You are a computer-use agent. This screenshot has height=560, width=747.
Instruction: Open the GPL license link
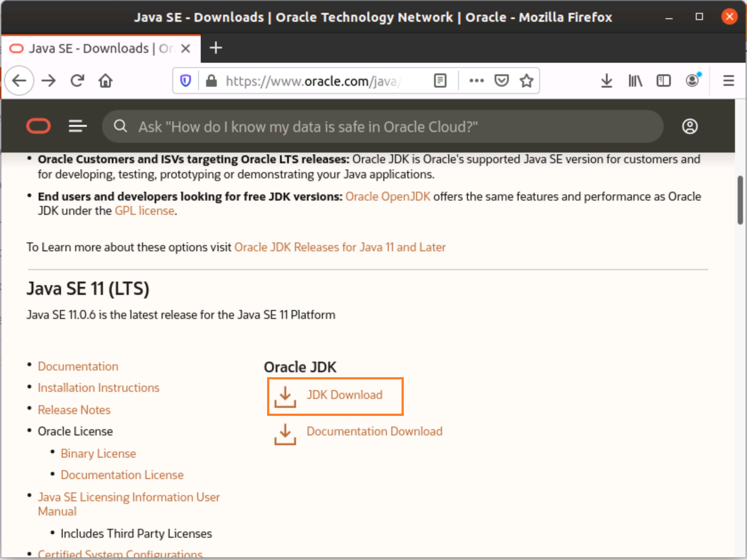[x=144, y=211]
